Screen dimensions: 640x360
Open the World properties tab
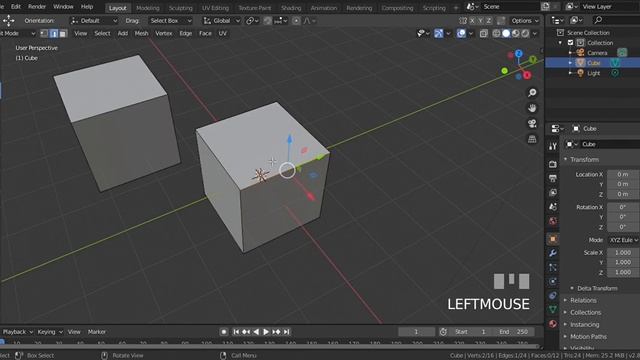[x=553, y=221]
